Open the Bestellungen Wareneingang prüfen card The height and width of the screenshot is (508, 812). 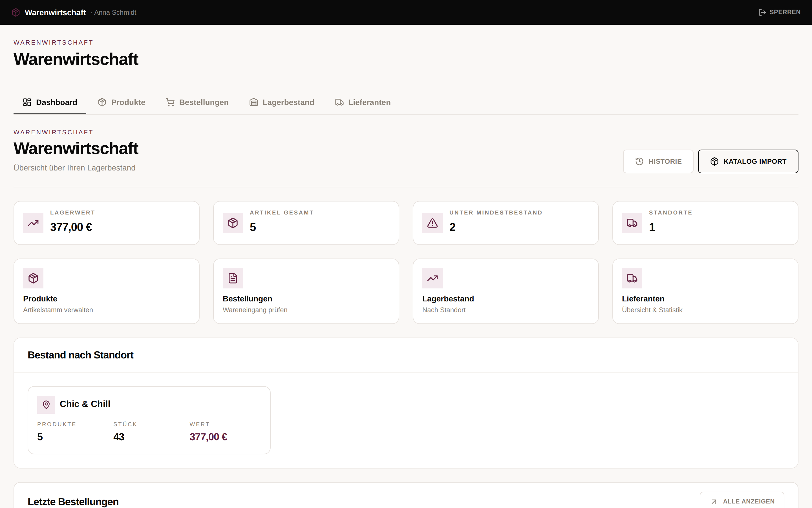pyautogui.click(x=306, y=291)
